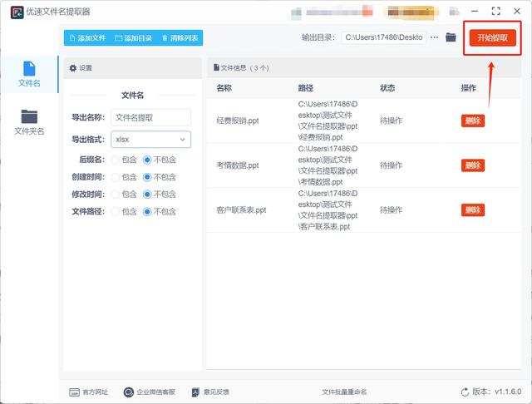This screenshot has width=532, height=404.
Task: Click the app logo in title bar
Action: pyautogui.click(x=17, y=12)
